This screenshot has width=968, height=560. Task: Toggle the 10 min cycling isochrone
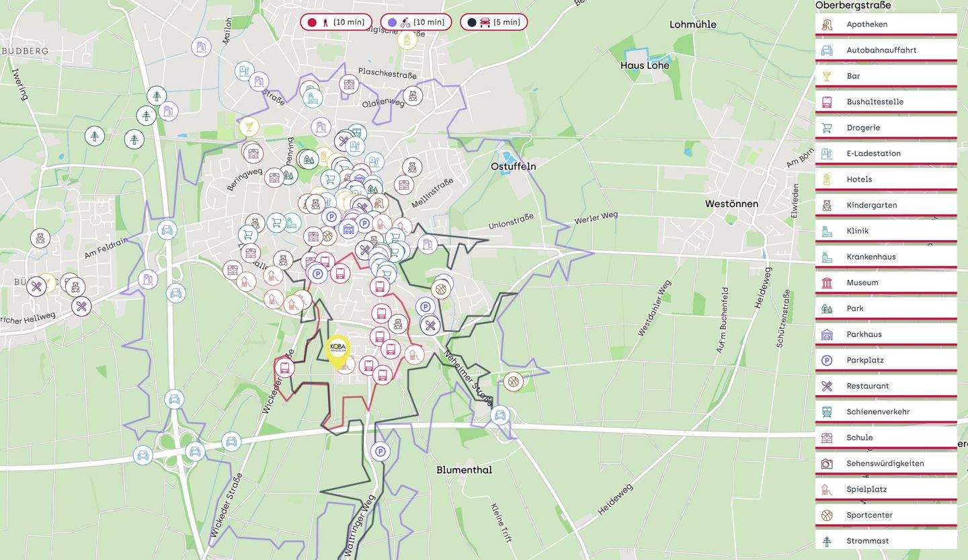(x=416, y=22)
